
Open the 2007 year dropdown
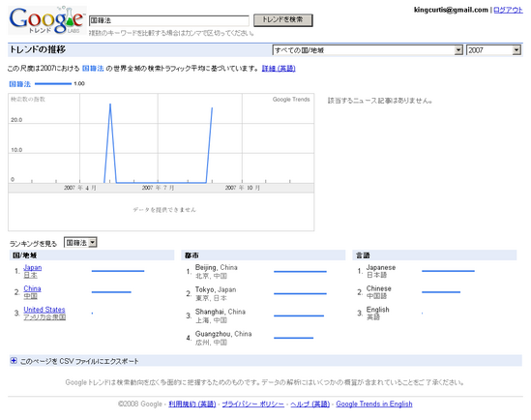click(493, 50)
